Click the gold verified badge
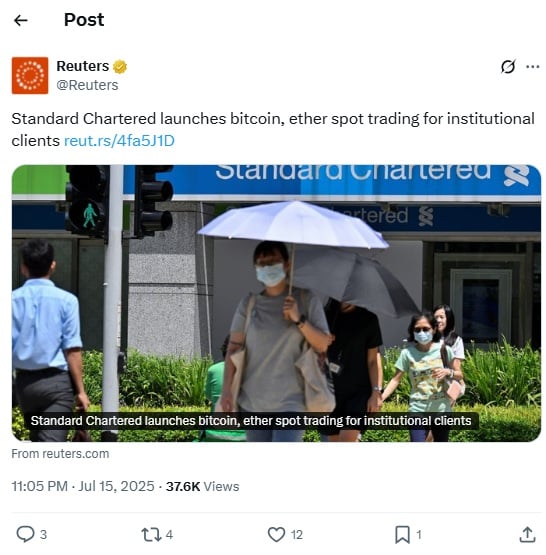546x555 pixels. click(120, 67)
